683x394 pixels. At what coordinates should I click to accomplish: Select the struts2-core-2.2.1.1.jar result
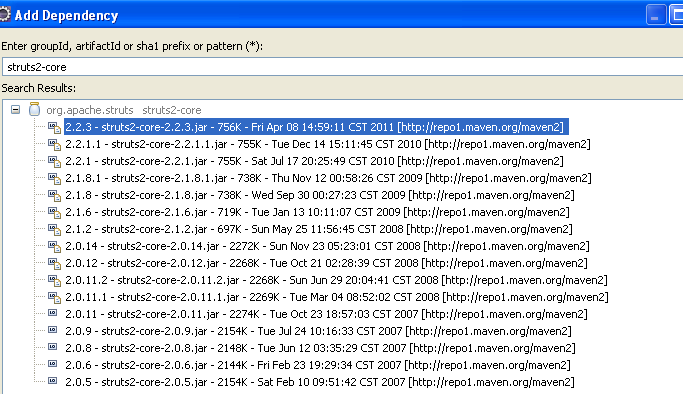click(x=328, y=144)
